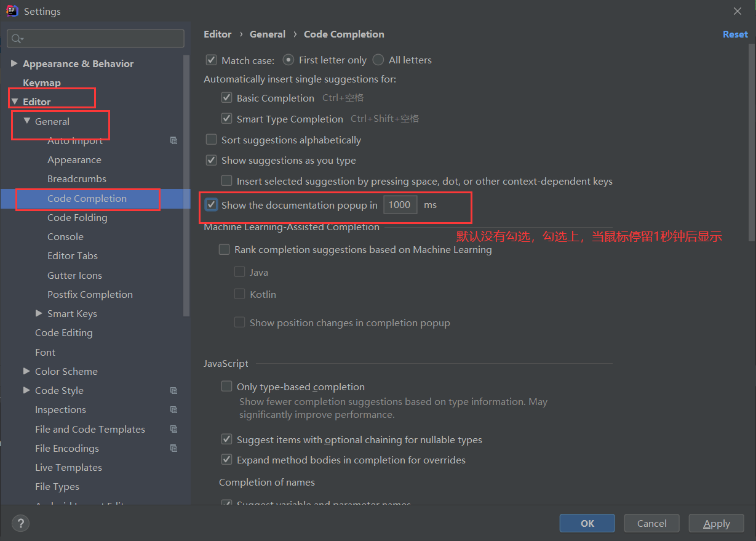Collapse the General tree node
Viewport: 756px width, 541px height.
(x=26, y=121)
